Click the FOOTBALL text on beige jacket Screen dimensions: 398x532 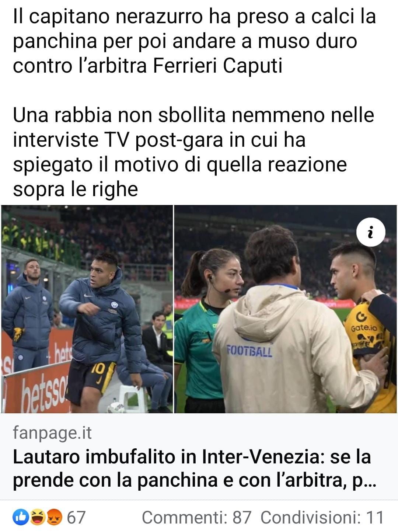pyautogui.click(x=249, y=351)
